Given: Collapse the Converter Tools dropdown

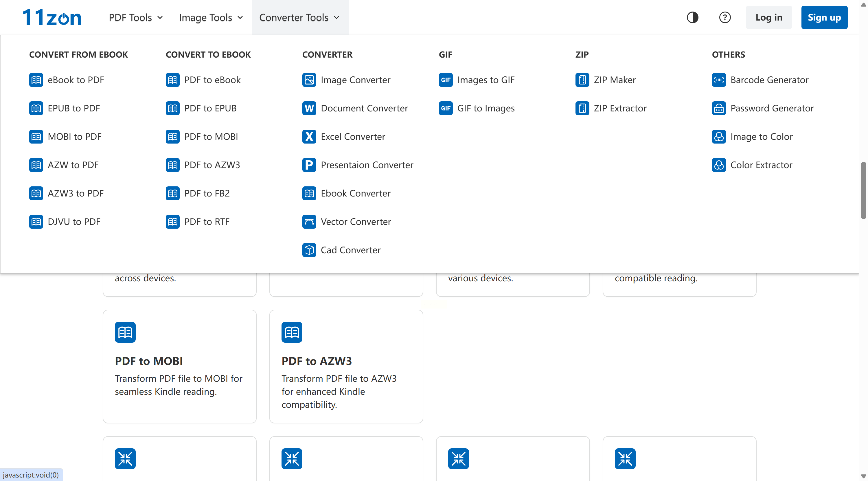Looking at the screenshot, I should [299, 17].
